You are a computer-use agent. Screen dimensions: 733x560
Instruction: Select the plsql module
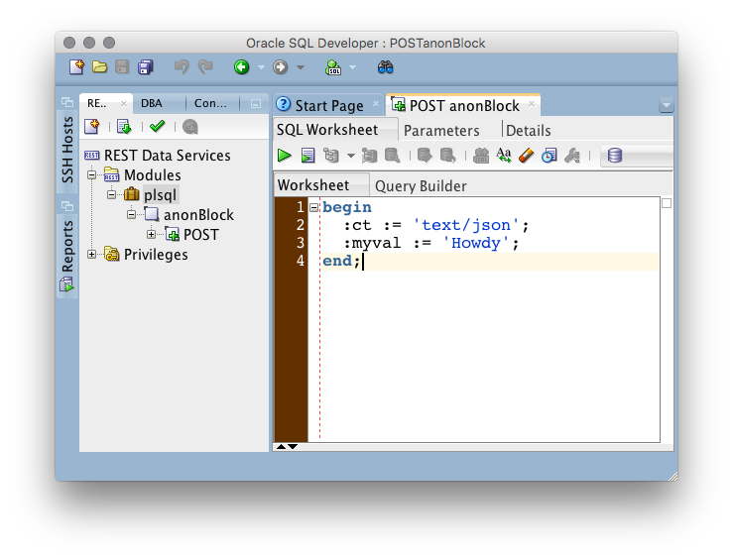coord(151,195)
